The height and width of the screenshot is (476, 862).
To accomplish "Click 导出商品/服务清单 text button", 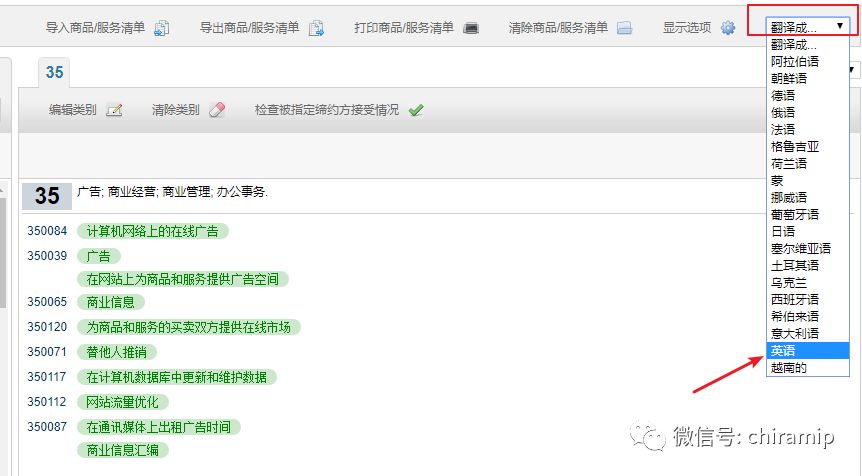I will 250,27.
